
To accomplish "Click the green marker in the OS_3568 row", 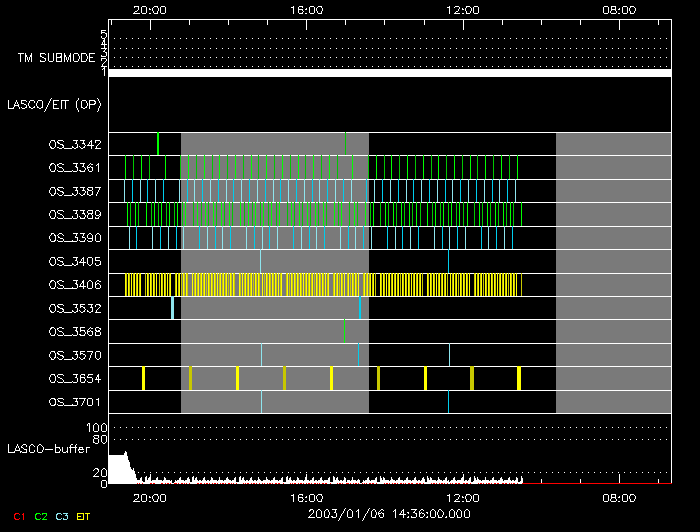I will point(344,331).
